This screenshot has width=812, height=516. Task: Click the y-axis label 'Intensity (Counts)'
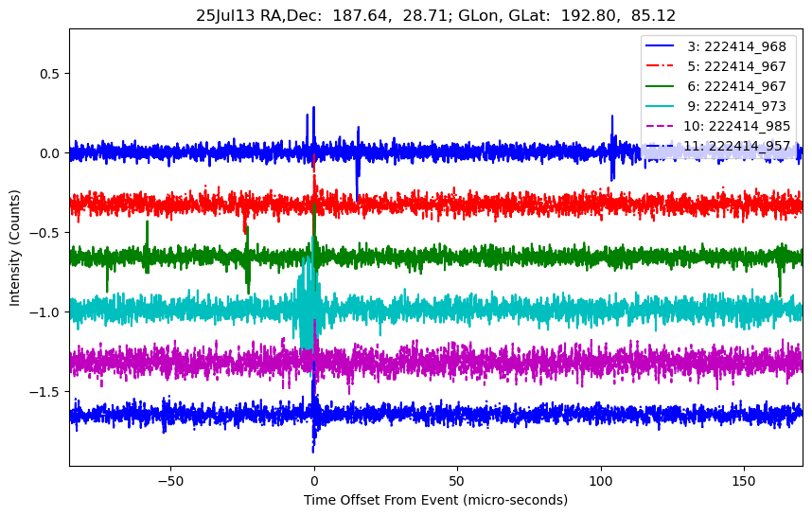tap(14, 248)
